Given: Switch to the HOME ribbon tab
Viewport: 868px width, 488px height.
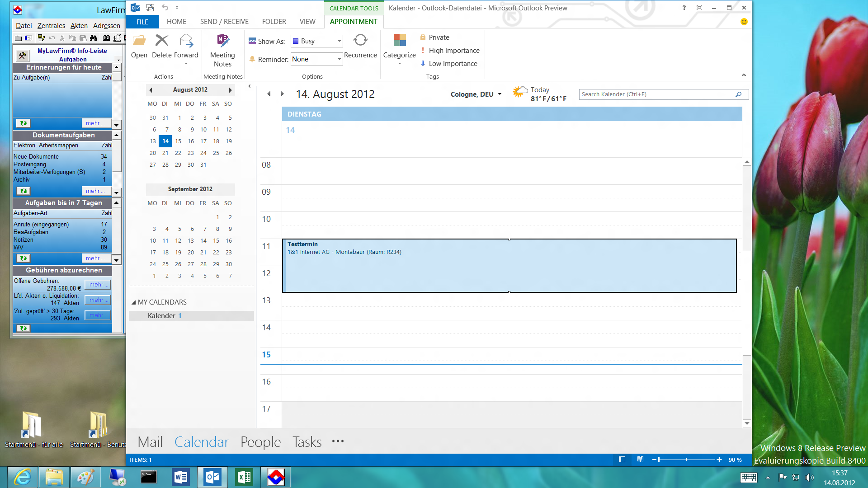Looking at the screenshot, I should point(176,22).
